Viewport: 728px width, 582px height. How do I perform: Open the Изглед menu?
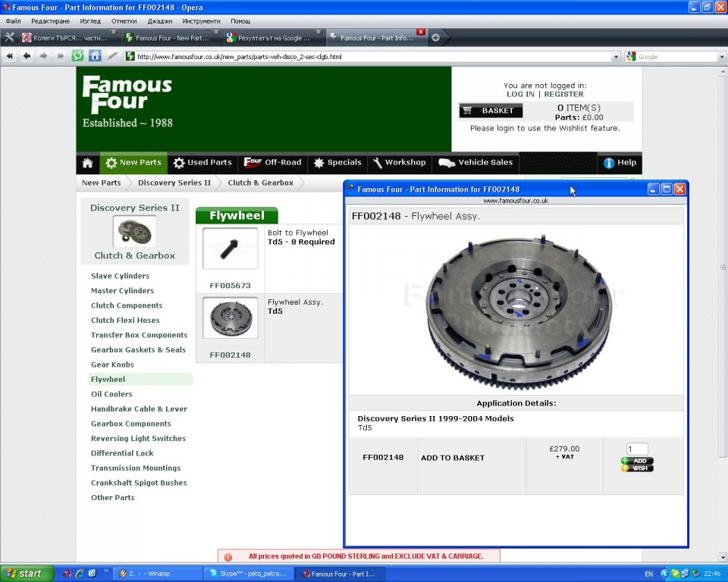[90, 21]
